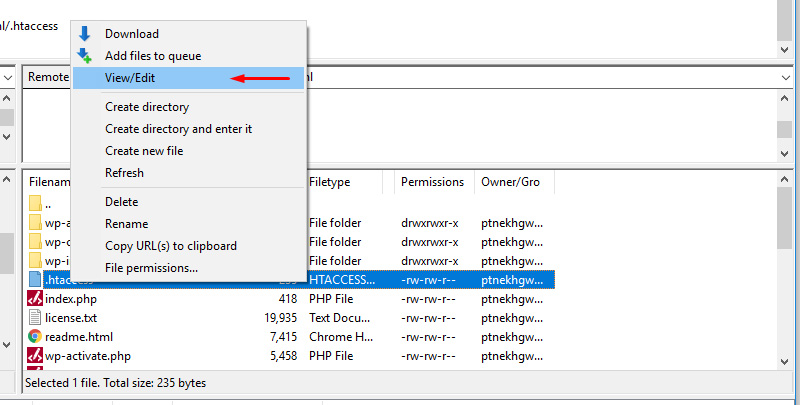Select Create new file option
800x405 pixels.
tap(144, 151)
